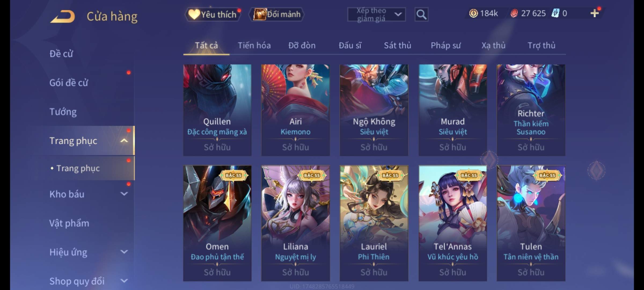This screenshot has height=290, width=644.
Task: Switch to the Pháp sư tab
Action: (x=446, y=45)
